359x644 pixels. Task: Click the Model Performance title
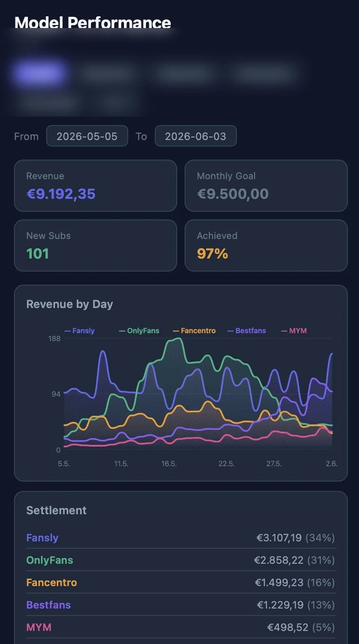point(93,22)
